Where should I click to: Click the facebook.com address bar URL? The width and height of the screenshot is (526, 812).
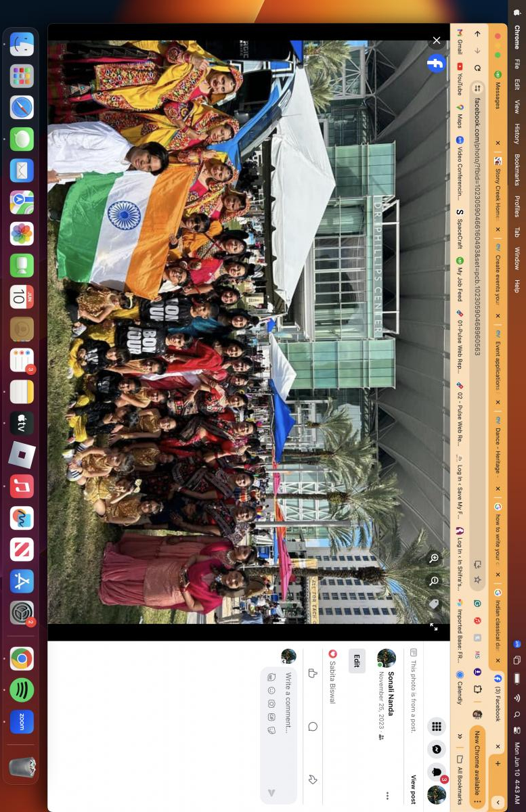477,226
